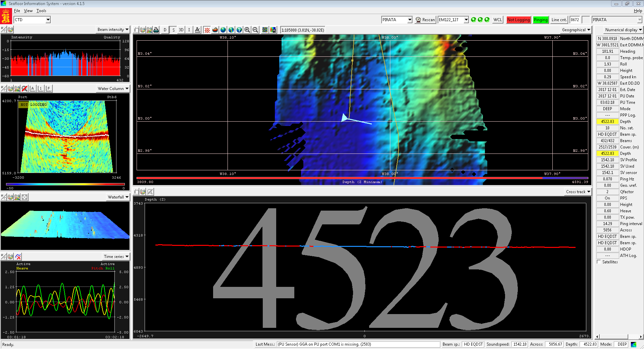Print the Geographical view
The height and width of the screenshot is (349, 644).
pyautogui.click(x=156, y=30)
